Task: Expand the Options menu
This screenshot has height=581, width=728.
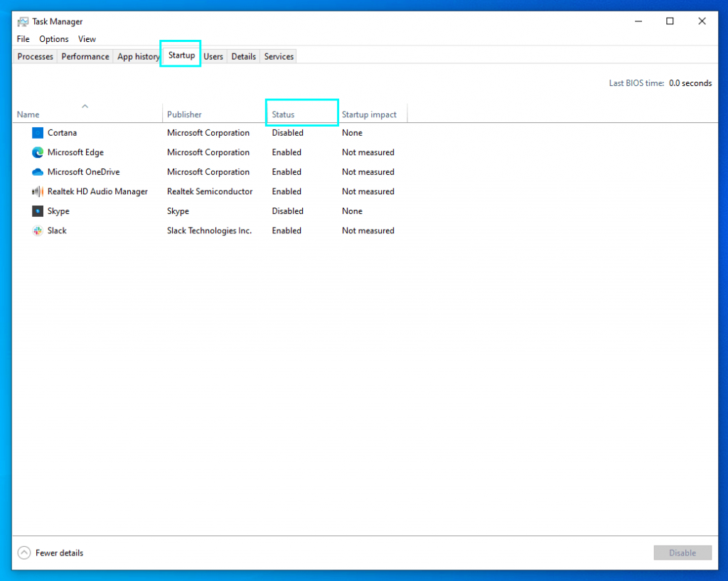Action: click(53, 39)
